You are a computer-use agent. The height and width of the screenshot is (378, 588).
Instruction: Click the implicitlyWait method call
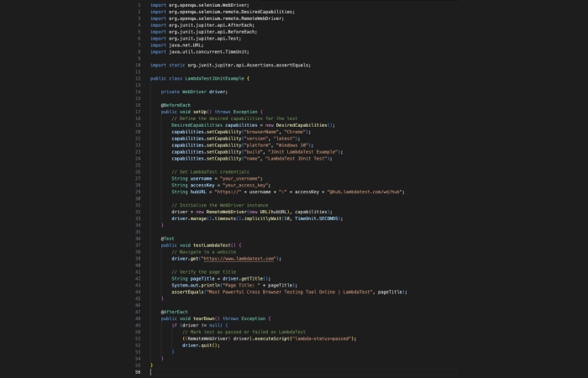[x=263, y=218]
